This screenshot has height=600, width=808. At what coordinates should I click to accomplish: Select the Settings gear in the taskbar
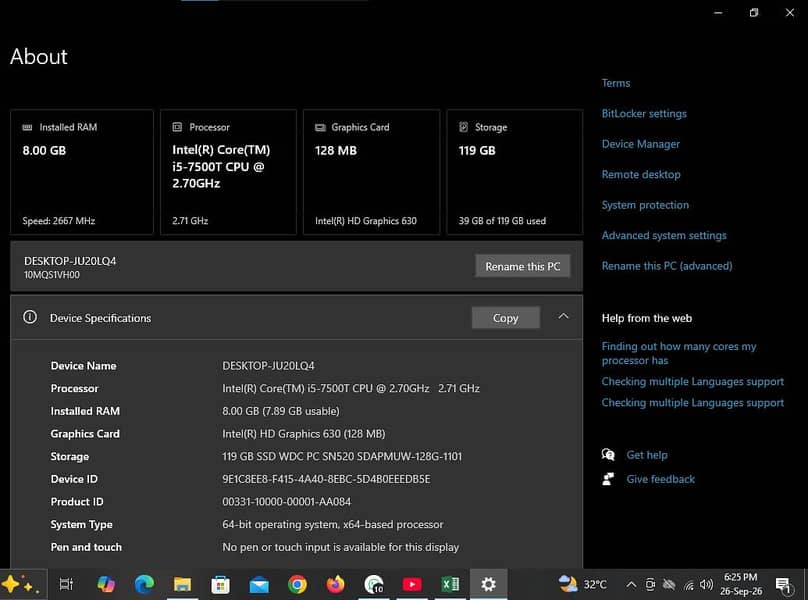(x=488, y=584)
